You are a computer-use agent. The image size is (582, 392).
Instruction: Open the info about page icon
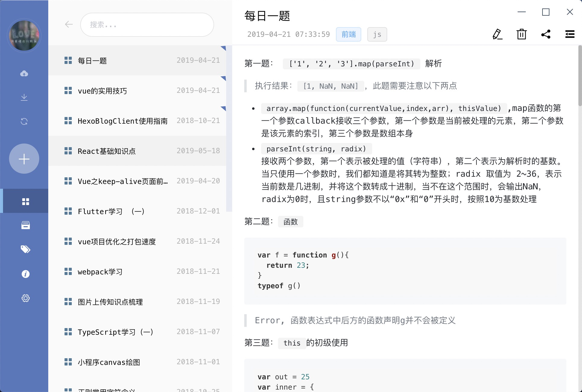click(25, 274)
